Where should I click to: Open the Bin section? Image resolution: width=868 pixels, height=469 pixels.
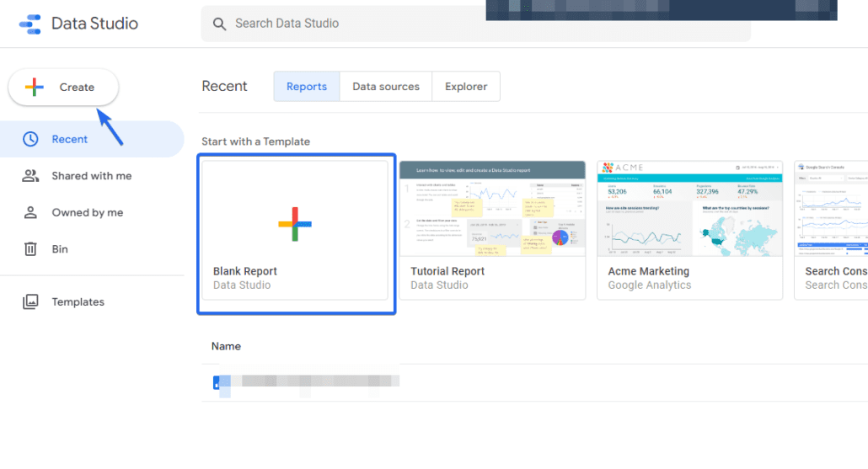pyautogui.click(x=91, y=249)
